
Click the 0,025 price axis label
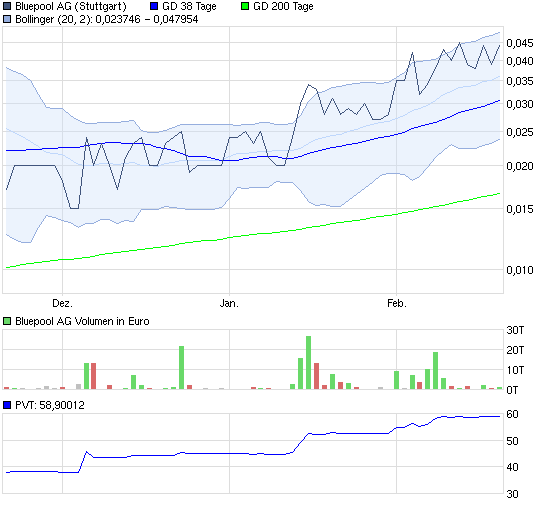[x=520, y=132]
